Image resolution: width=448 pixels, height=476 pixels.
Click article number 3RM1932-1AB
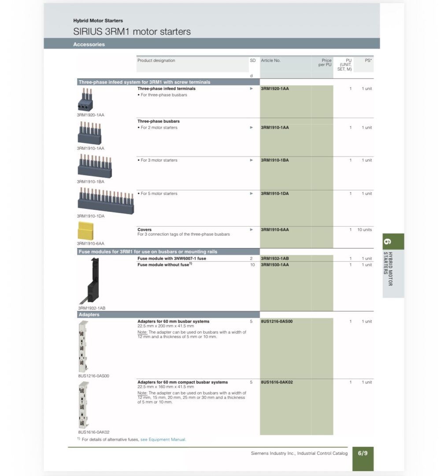[x=275, y=259]
